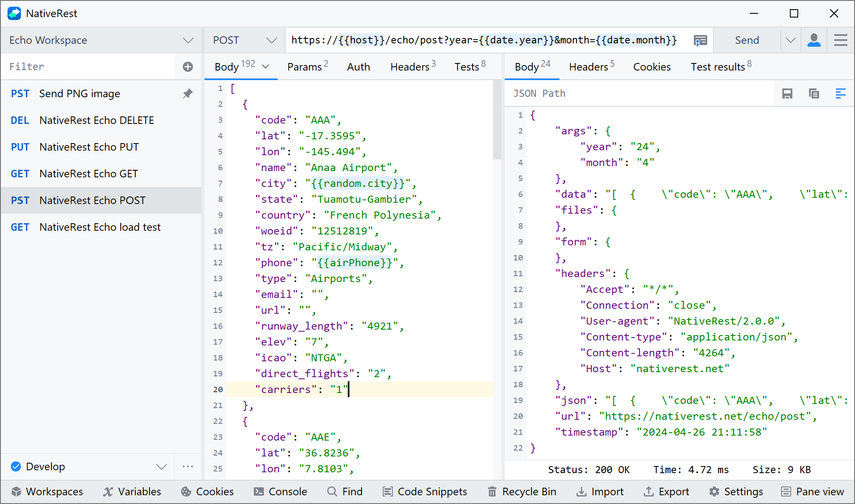Click the save response icon

point(787,93)
